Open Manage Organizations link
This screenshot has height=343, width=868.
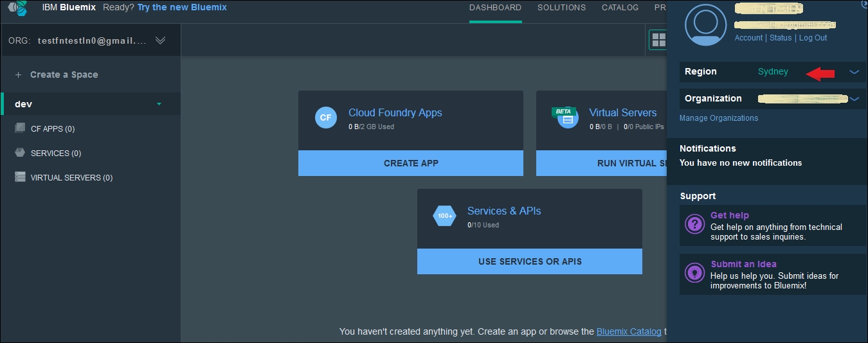pos(719,118)
